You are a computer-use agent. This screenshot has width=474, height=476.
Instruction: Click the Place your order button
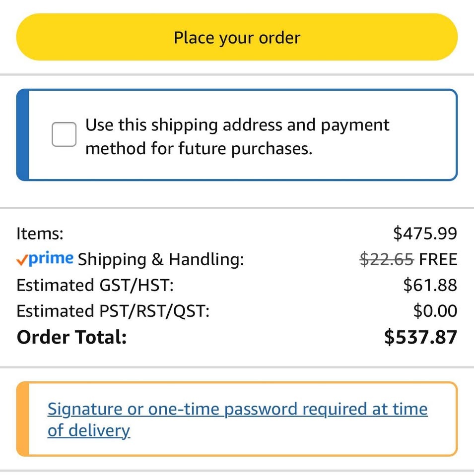tap(237, 37)
